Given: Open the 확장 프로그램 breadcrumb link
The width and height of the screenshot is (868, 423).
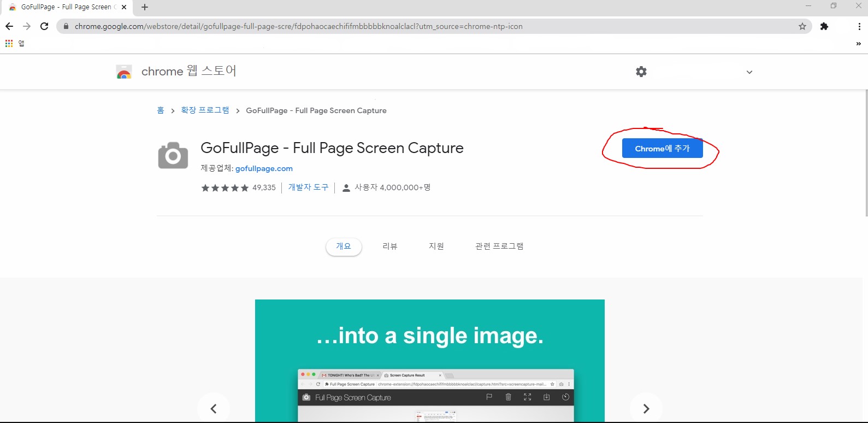Looking at the screenshot, I should (205, 110).
